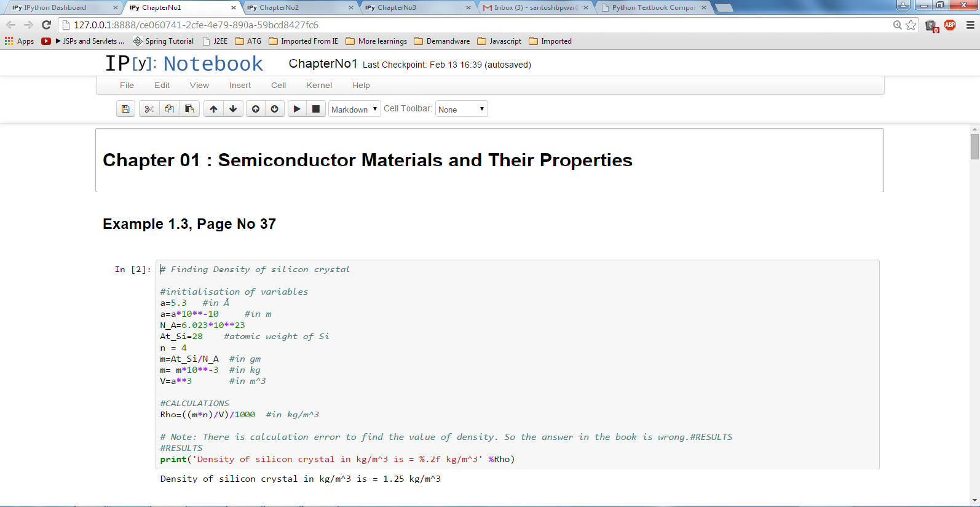Open the Kernel menu

318,86
